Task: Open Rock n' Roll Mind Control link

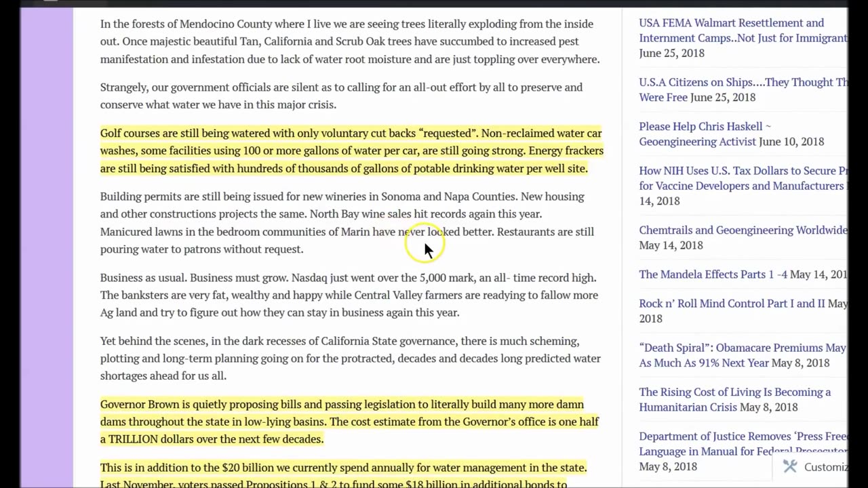Action: pos(732,304)
